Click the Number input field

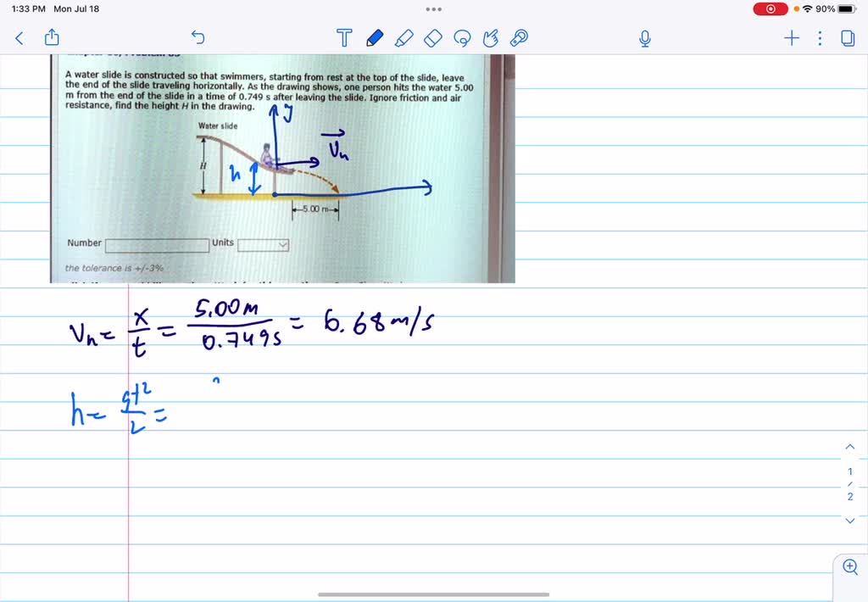click(157, 245)
